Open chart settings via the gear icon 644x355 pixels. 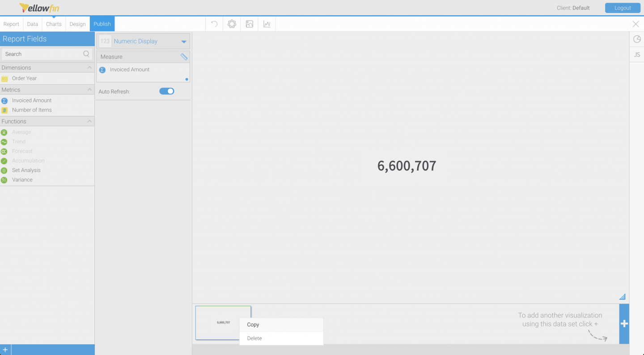click(231, 24)
